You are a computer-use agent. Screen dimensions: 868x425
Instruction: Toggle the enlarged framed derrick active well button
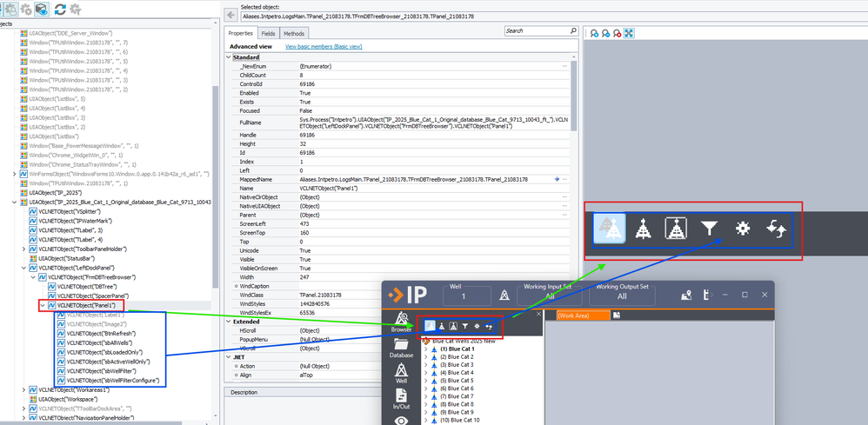click(x=677, y=229)
